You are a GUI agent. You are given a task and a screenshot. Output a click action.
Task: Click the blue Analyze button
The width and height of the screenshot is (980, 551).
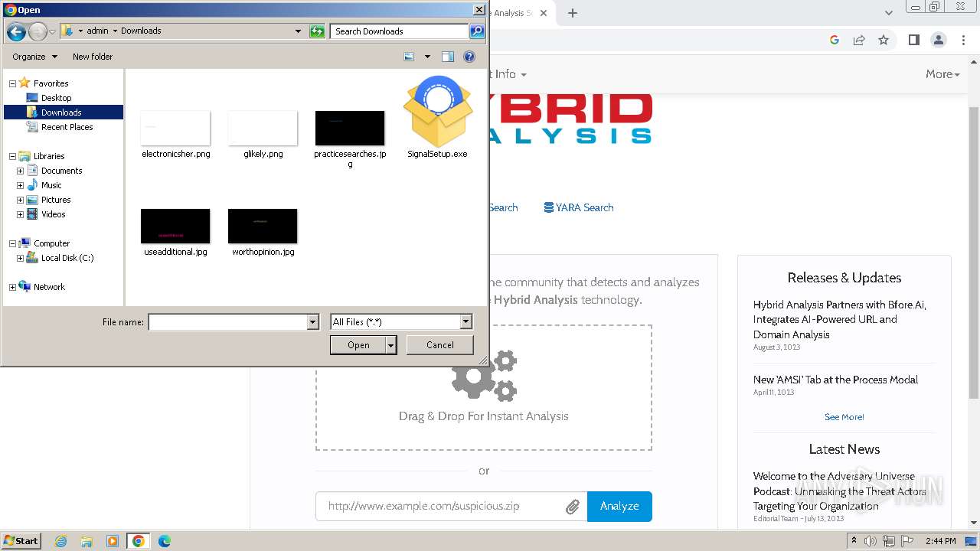619,506
